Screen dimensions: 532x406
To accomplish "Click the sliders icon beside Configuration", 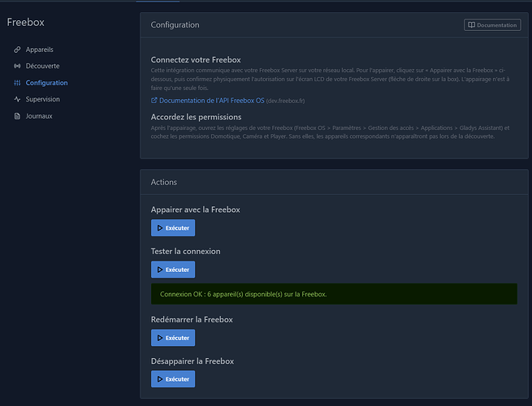I will (17, 83).
